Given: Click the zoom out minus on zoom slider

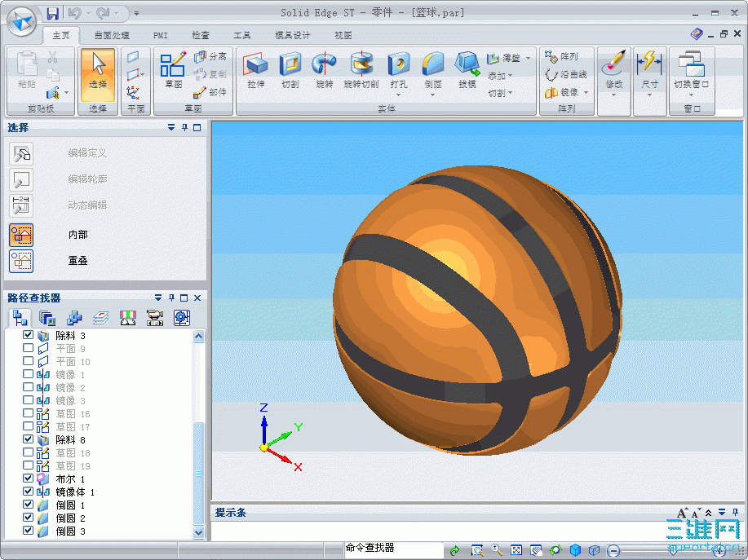Looking at the screenshot, I should click(613, 551).
